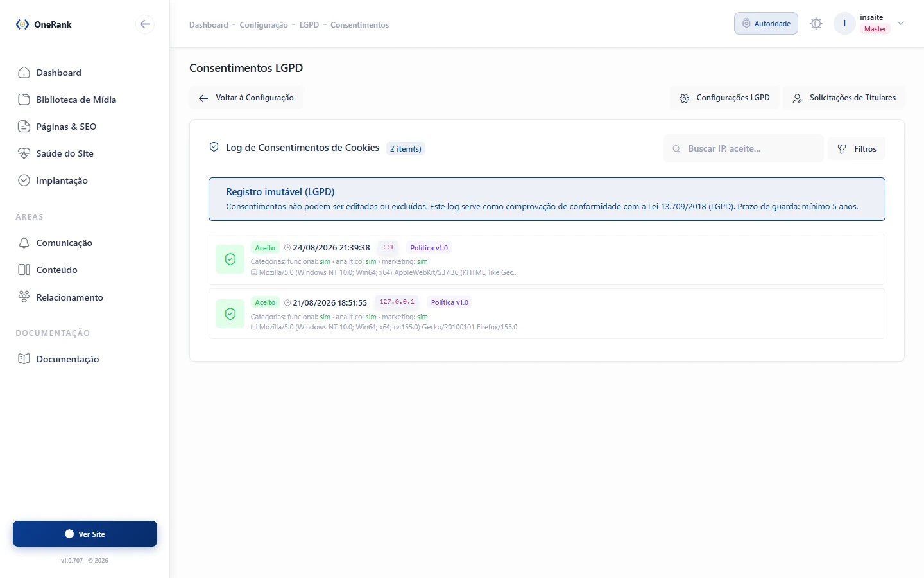Image resolution: width=924 pixels, height=578 pixels.
Task: Click Voltar à Configuração button
Action: [246, 98]
